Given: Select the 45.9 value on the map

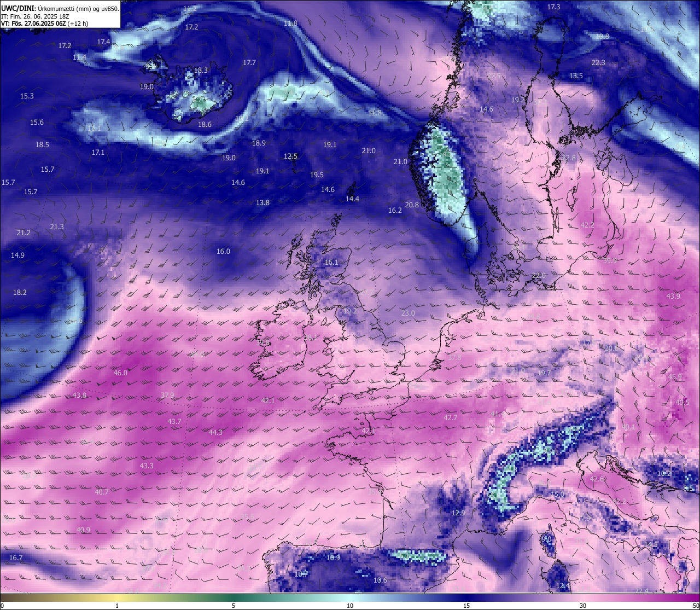Looking at the screenshot, I should [x=675, y=377].
